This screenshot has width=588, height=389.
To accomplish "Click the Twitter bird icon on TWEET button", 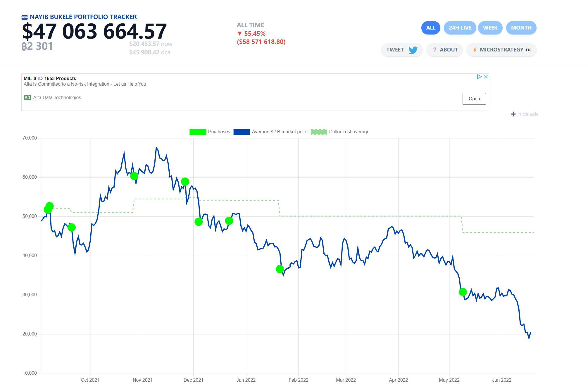I will pos(413,50).
